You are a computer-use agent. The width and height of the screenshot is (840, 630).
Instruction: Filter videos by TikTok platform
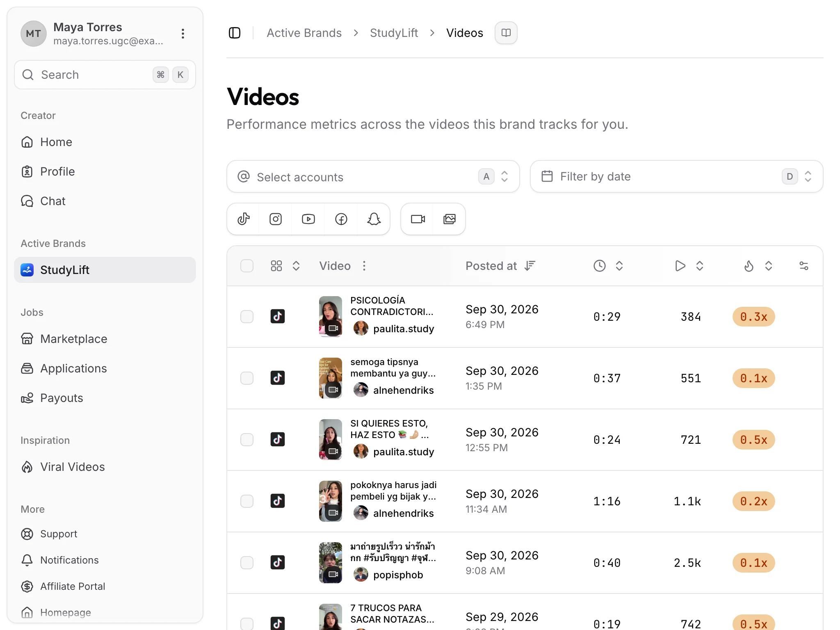click(244, 219)
